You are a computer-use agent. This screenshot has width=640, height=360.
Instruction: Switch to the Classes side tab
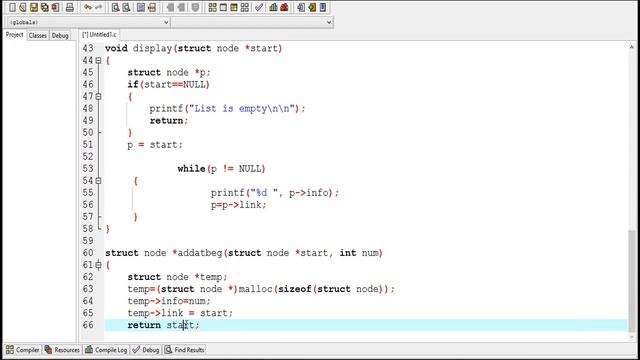38,36
